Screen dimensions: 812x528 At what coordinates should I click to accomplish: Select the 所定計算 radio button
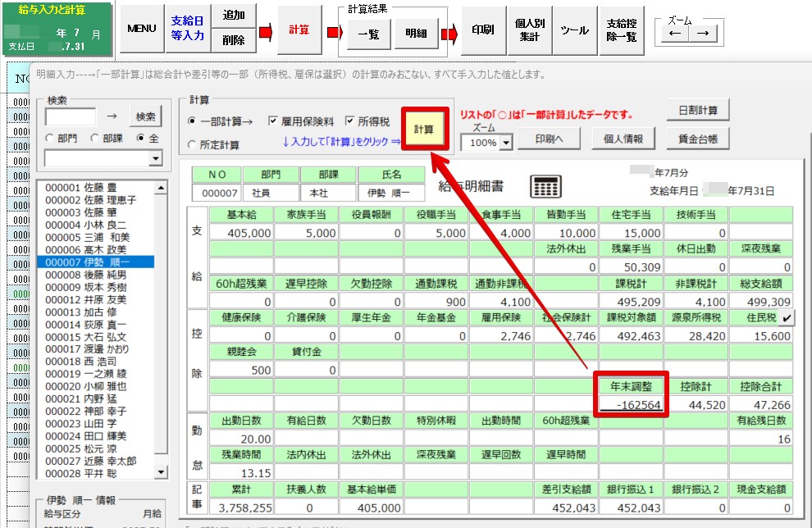click(194, 145)
